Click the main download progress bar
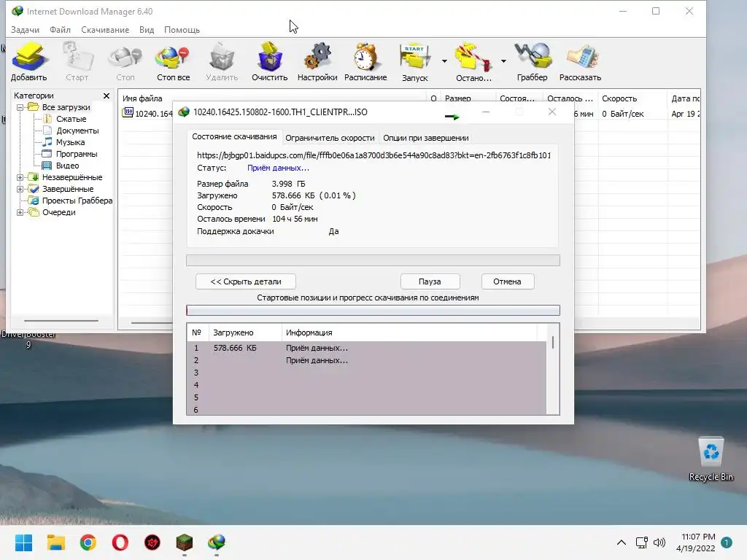747x560 pixels. point(373,260)
